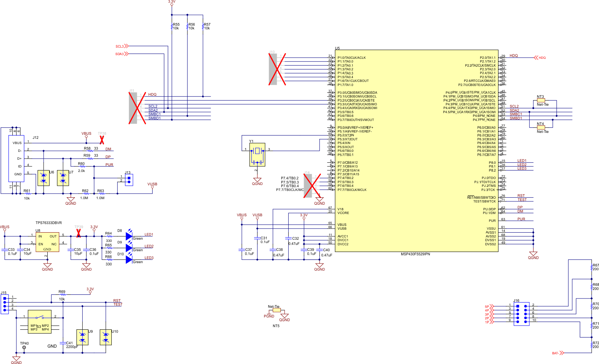Select the crossed-out J10 connector

click(x=277, y=69)
